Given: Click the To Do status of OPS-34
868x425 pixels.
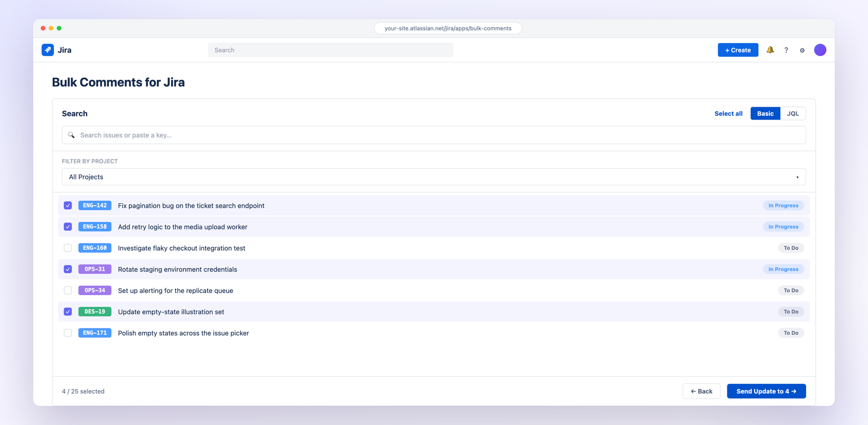Looking at the screenshot, I should point(791,290).
